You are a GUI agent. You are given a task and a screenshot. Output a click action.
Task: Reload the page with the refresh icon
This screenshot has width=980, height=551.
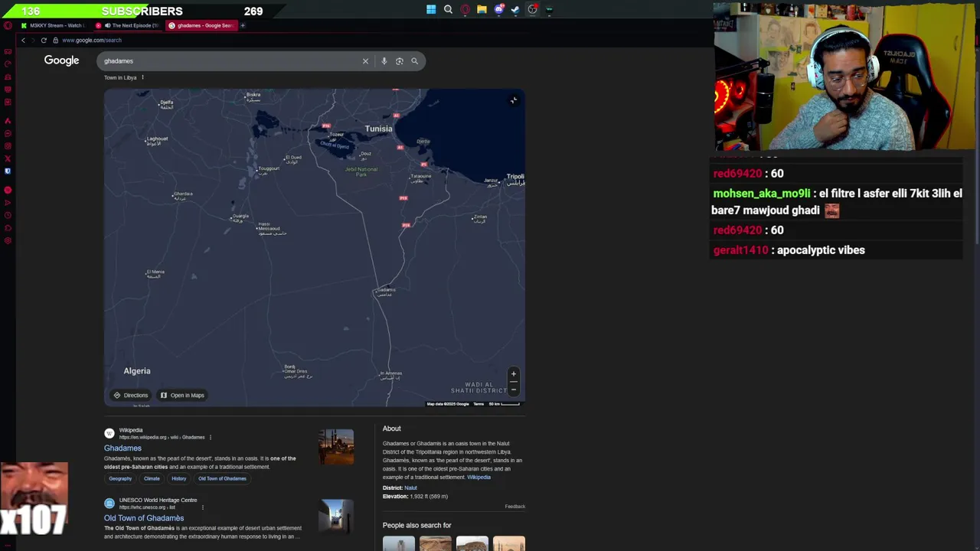[x=44, y=40]
